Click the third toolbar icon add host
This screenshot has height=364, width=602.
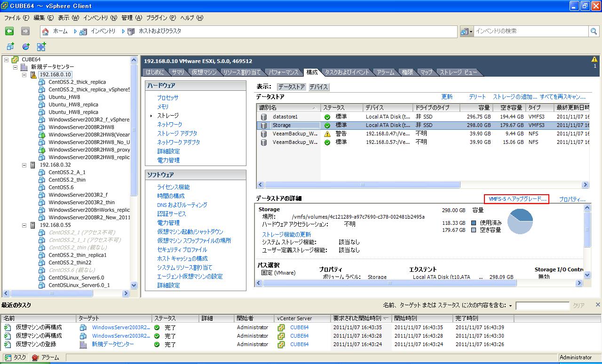(x=41, y=46)
